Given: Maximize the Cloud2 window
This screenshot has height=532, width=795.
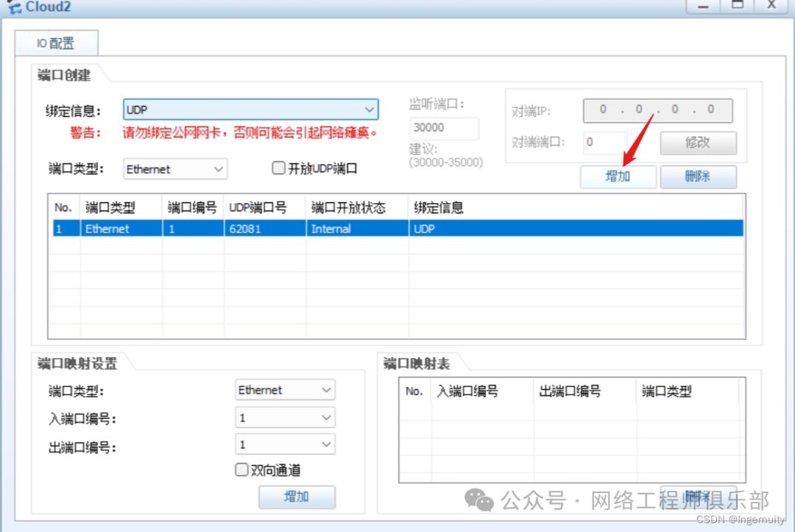Looking at the screenshot, I should click(737, 6).
